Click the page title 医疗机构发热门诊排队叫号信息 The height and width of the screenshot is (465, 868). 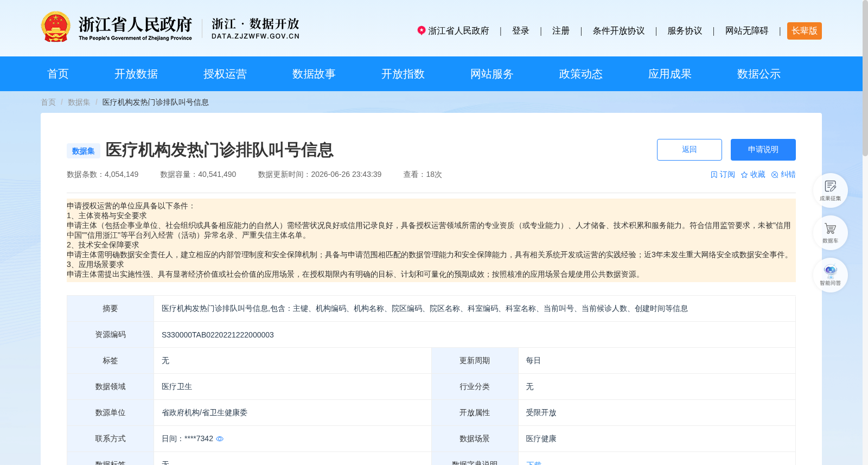tap(219, 150)
